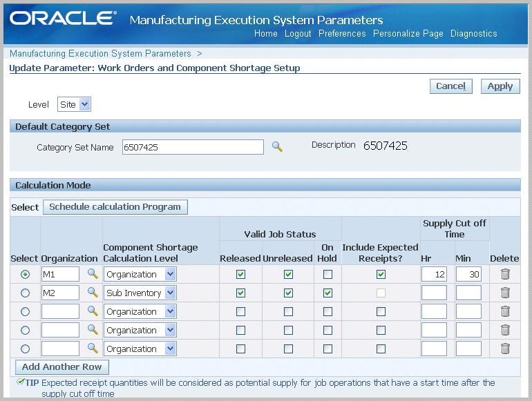
Task: Open Diagnostics in top navigation
Action: 474,34
